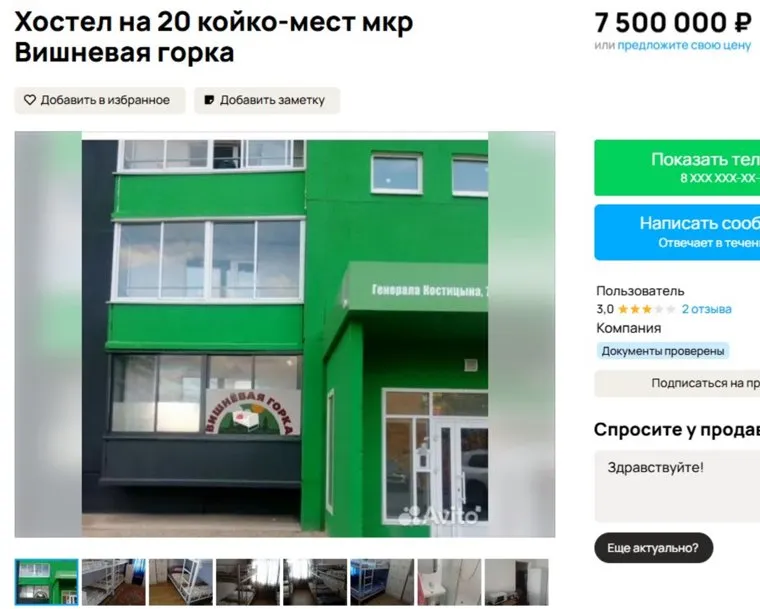Click the green Показать телефон button
760x609 pixels.
(x=677, y=168)
